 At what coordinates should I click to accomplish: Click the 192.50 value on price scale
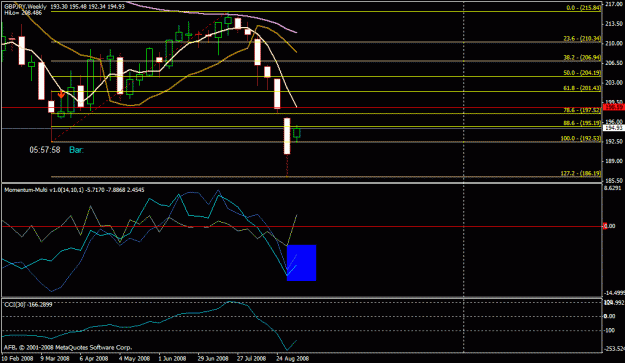614,141
